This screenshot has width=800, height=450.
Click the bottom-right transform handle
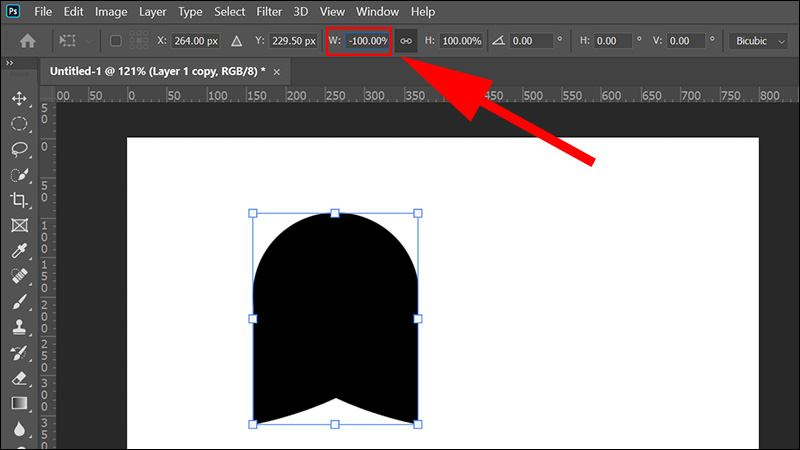pos(418,424)
